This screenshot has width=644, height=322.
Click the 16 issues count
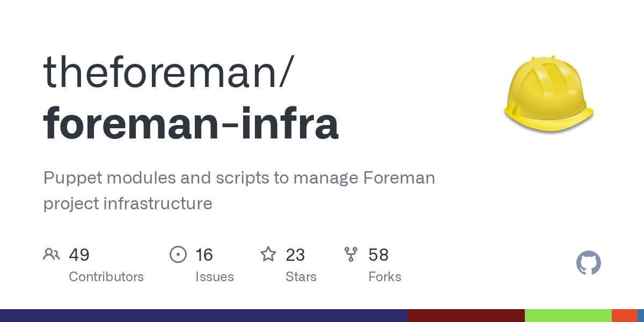point(204,254)
